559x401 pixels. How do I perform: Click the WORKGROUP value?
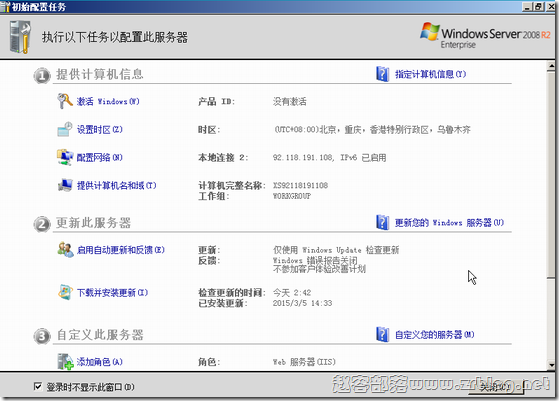coord(292,196)
